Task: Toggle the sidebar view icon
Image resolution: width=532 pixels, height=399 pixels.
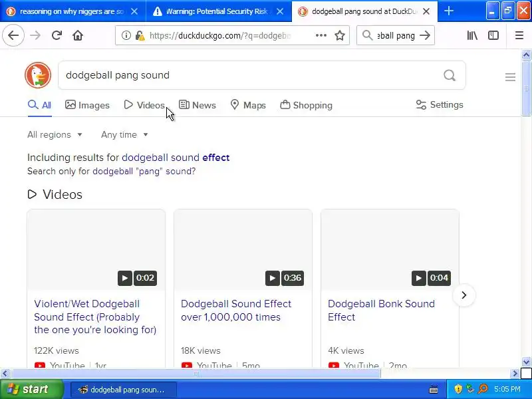Action: pos(493,35)
